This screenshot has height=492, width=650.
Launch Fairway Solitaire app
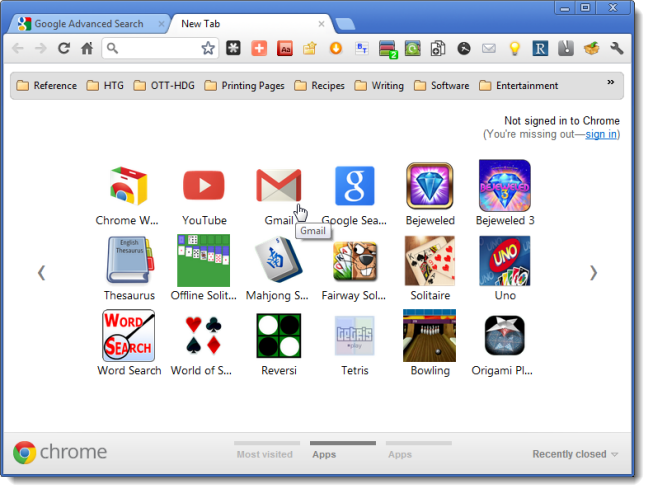[354, 260]
